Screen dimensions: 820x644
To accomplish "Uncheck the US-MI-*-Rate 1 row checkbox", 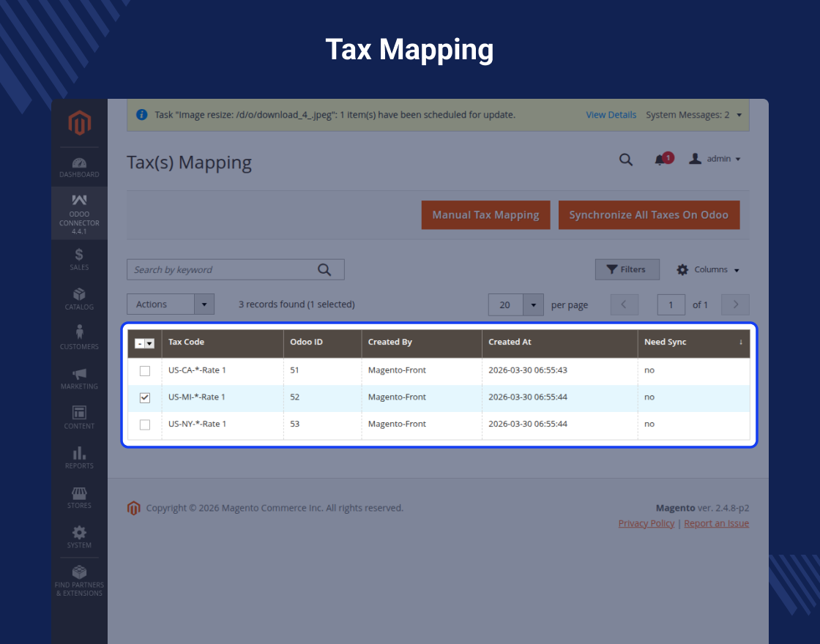I will (x=145, y=398).
